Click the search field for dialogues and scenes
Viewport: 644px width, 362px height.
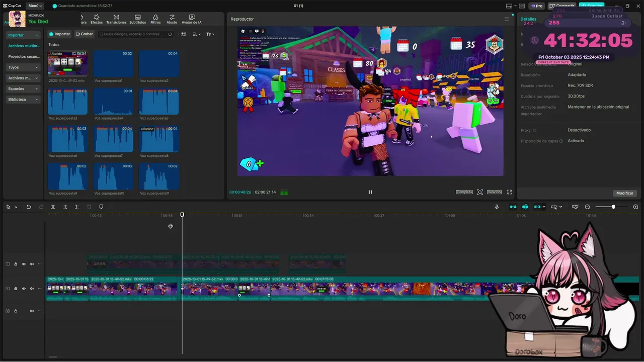[x=136, y=34]
